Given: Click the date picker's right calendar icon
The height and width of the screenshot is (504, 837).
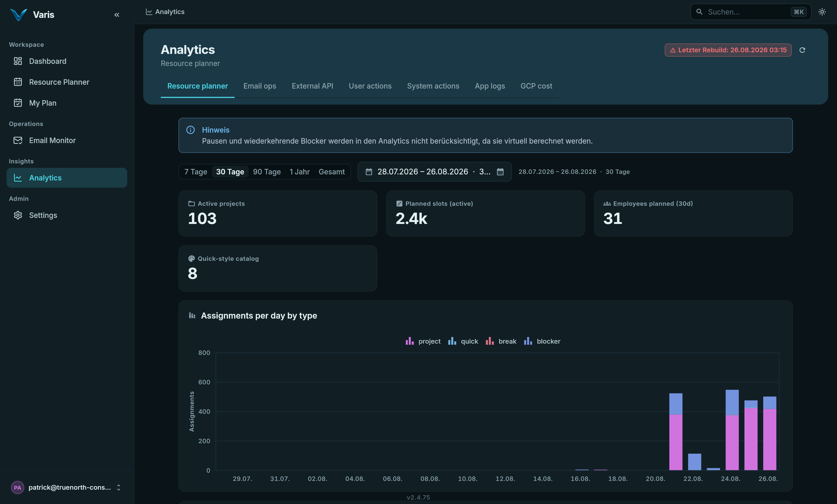Looking at the screenshot, I should [x=500, y=172].
